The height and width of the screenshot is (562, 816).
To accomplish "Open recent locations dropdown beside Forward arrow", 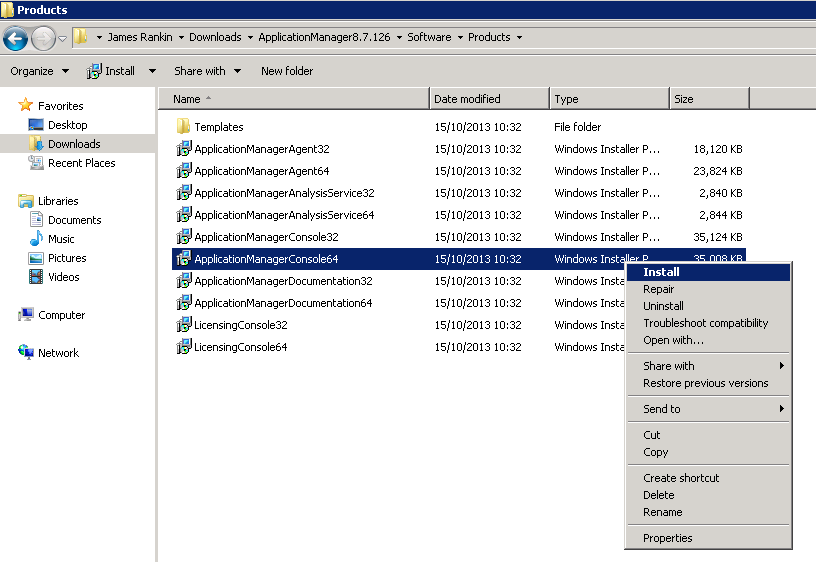I will [62, 39].
